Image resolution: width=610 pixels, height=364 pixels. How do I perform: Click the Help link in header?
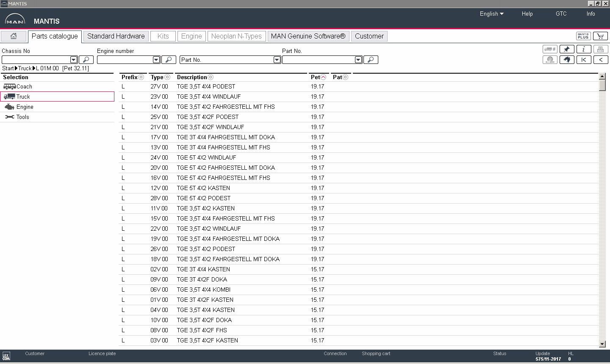[x=527, y=14]
